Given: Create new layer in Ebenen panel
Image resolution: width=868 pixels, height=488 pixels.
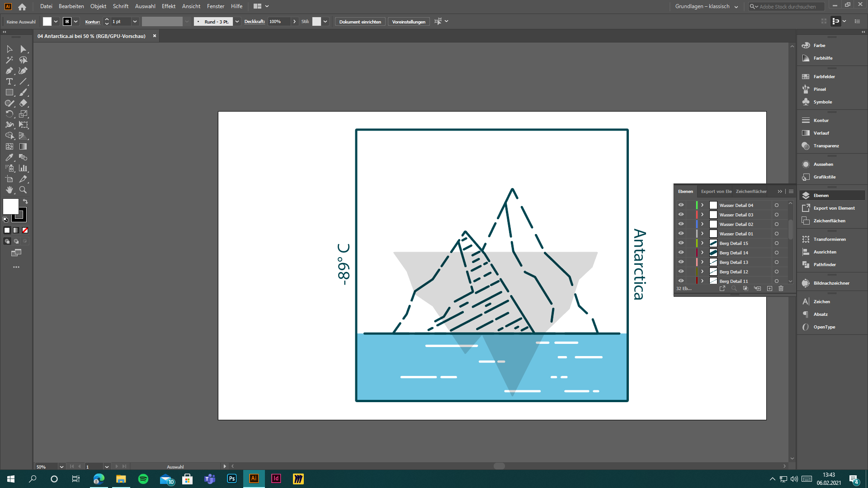Looking at the screenshot, I should click(x=769, y=288).
